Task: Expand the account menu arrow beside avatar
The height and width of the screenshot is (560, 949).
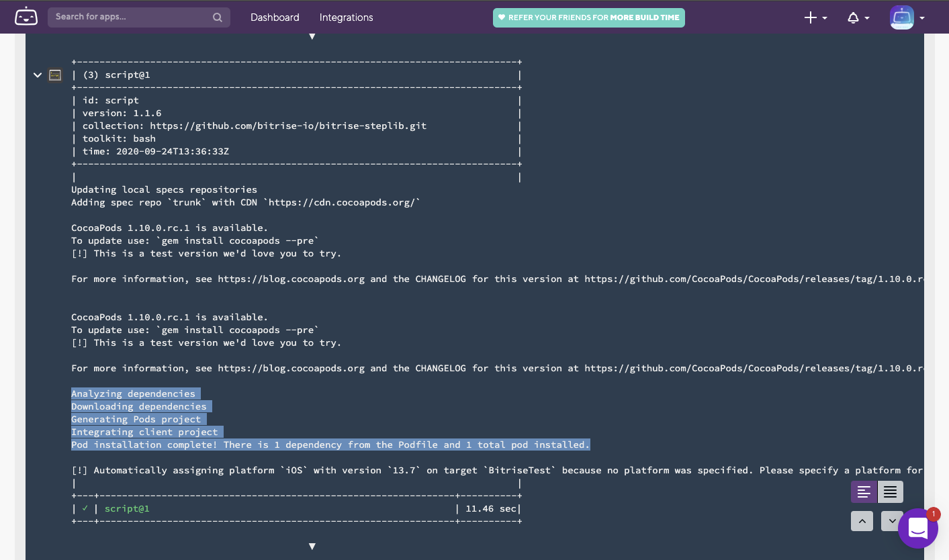Action: point(922,18)
